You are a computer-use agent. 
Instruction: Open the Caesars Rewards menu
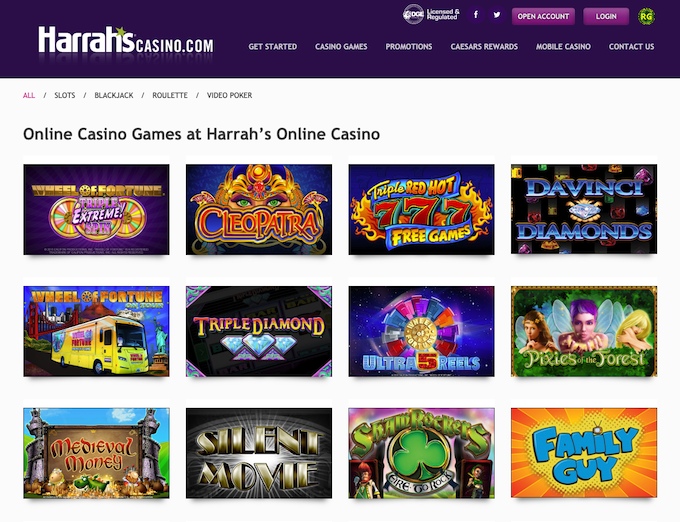(484, 46)
